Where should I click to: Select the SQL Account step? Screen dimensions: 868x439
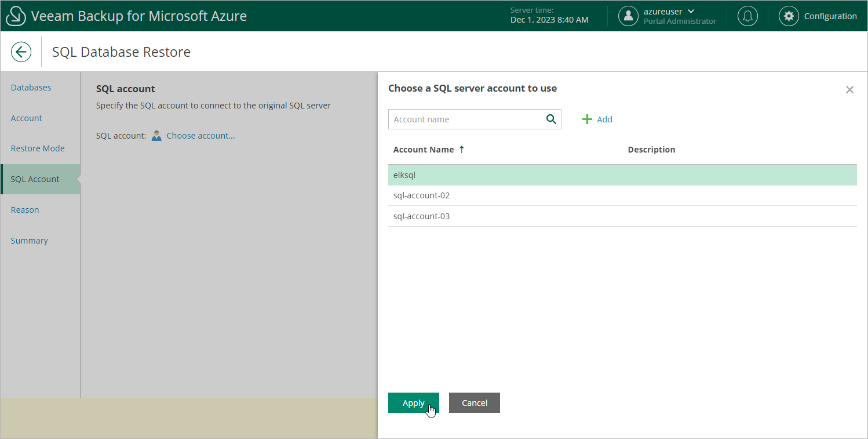tap(40, 179)
